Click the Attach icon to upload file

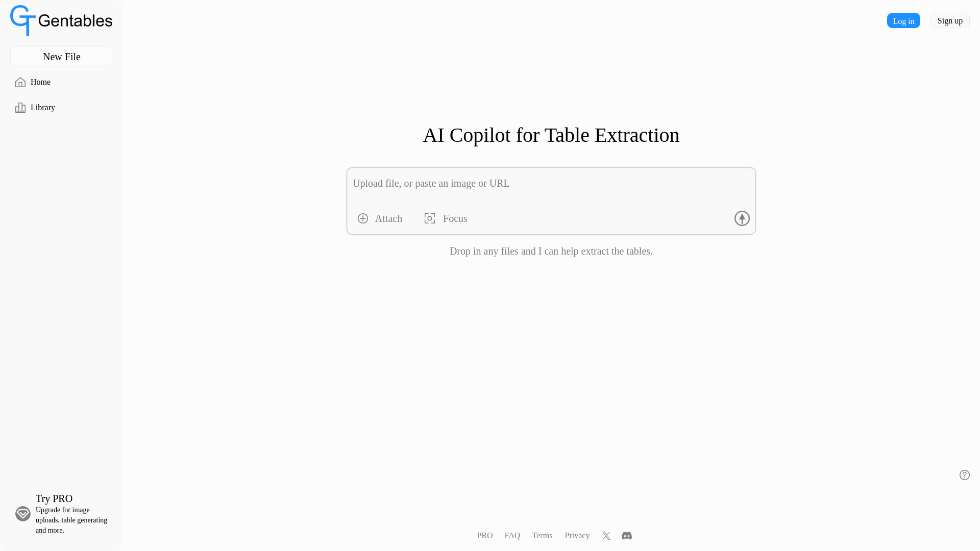coord(362,219)
